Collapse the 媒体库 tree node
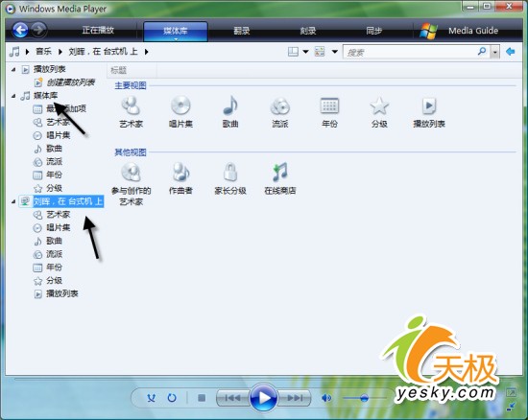This screenshot has width=528, height=420. [x=13, y=96]
